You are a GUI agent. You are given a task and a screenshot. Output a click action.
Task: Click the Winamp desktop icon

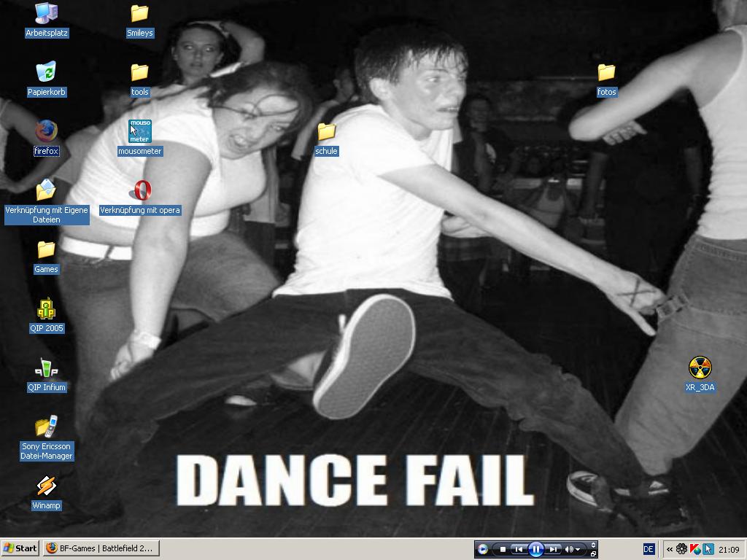click(x=46, y=486)
